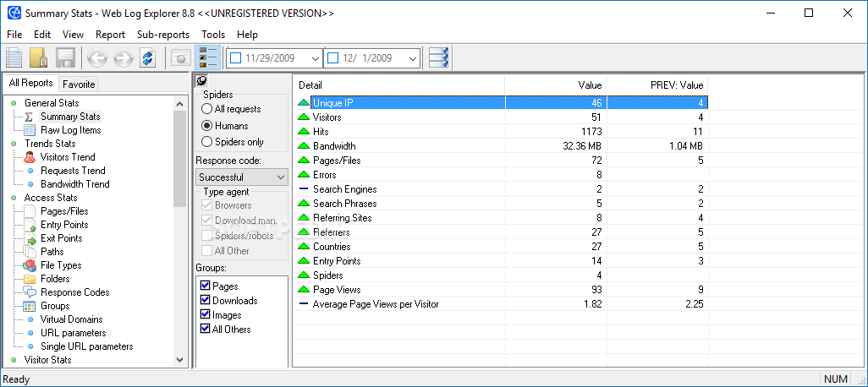Open the File menu
This screenshot has height=387, width=868.
tap(14, 35)
